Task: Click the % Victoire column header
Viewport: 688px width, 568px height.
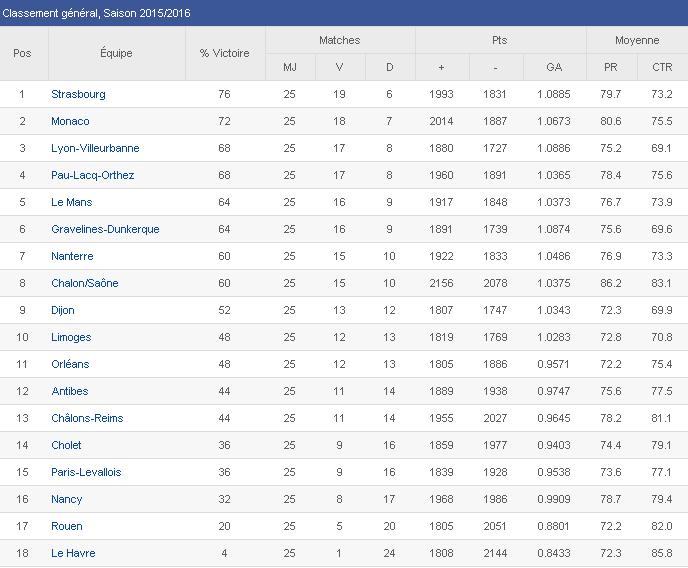Action: (x=224, y=53)
